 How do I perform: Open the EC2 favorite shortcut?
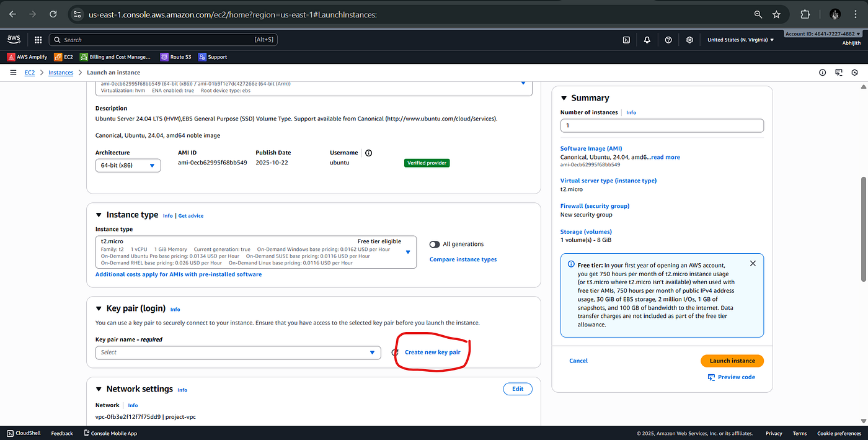(x=64, y=57)
